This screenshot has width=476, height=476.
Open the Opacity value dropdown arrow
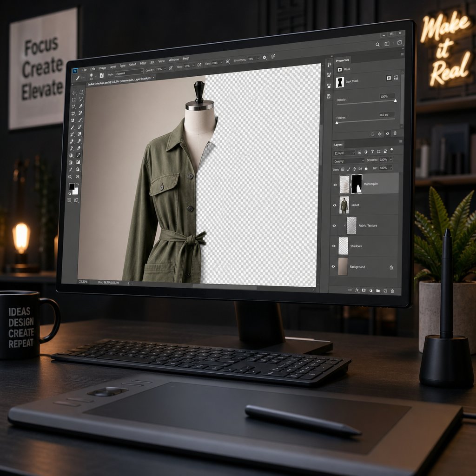pyautogui.click(x=165, y=69)
